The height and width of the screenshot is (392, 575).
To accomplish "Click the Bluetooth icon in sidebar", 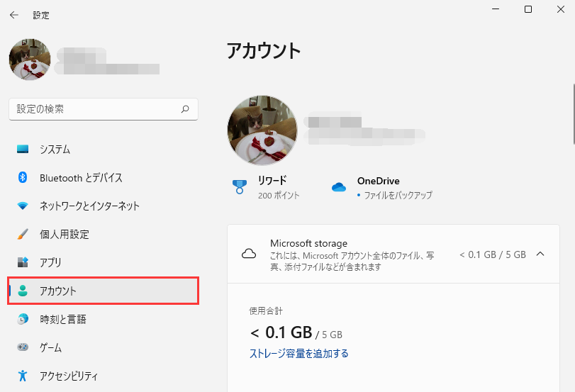I will pos(23,177).
